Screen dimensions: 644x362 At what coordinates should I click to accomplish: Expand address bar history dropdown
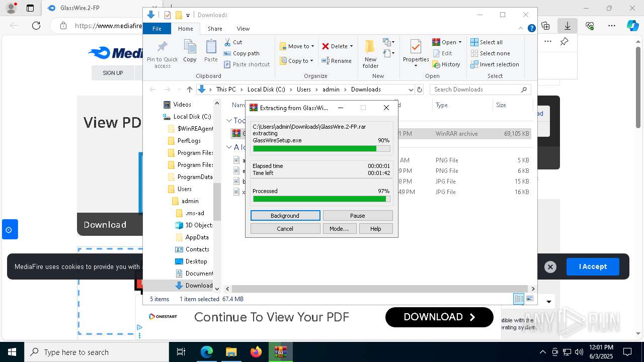click(411, 89)
